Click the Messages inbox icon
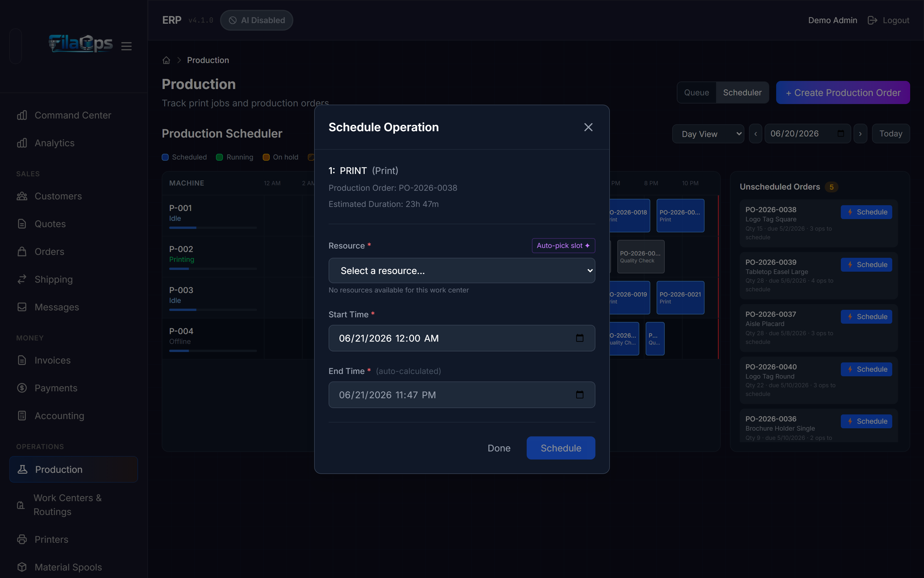 (22, 307)
